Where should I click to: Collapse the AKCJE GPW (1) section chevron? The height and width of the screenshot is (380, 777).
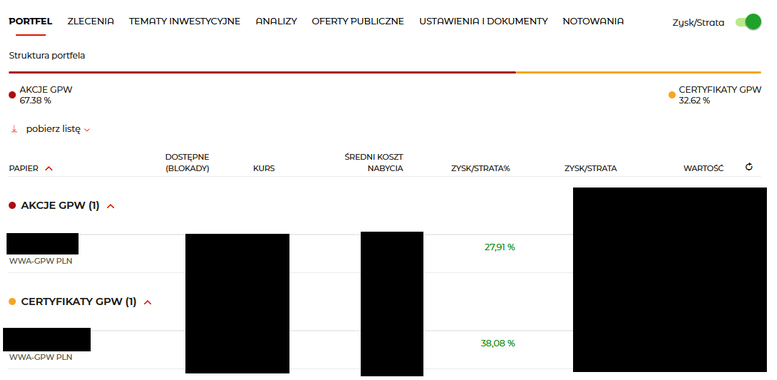pos(111,206)
